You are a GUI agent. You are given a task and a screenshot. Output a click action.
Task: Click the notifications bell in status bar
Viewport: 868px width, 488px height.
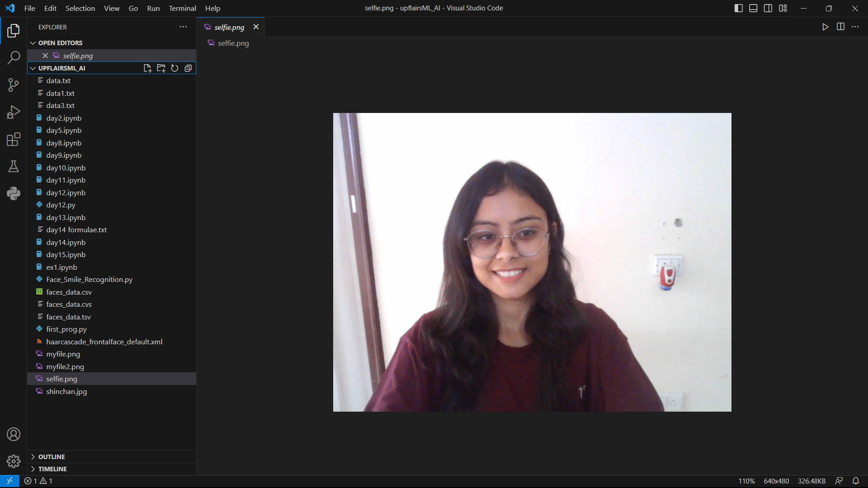click(x=857, y=481)
